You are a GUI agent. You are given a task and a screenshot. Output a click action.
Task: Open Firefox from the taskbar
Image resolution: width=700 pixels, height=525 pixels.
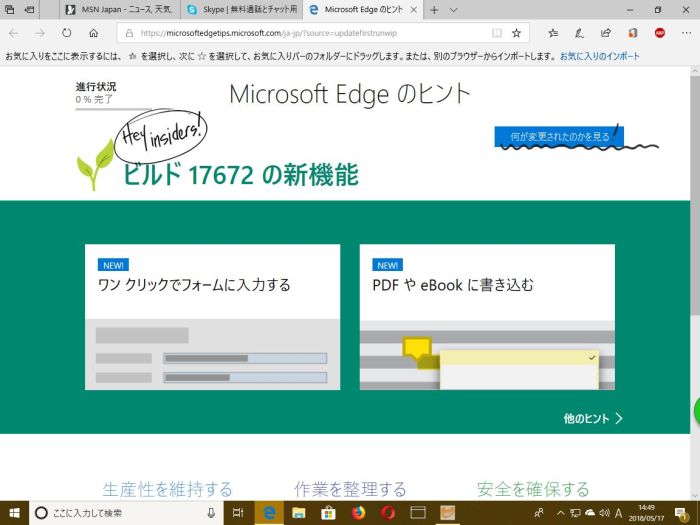pos(358,513)
